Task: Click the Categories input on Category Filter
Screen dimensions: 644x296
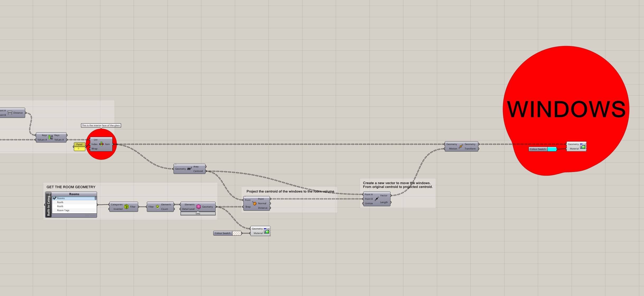Action: click(116, 204)
